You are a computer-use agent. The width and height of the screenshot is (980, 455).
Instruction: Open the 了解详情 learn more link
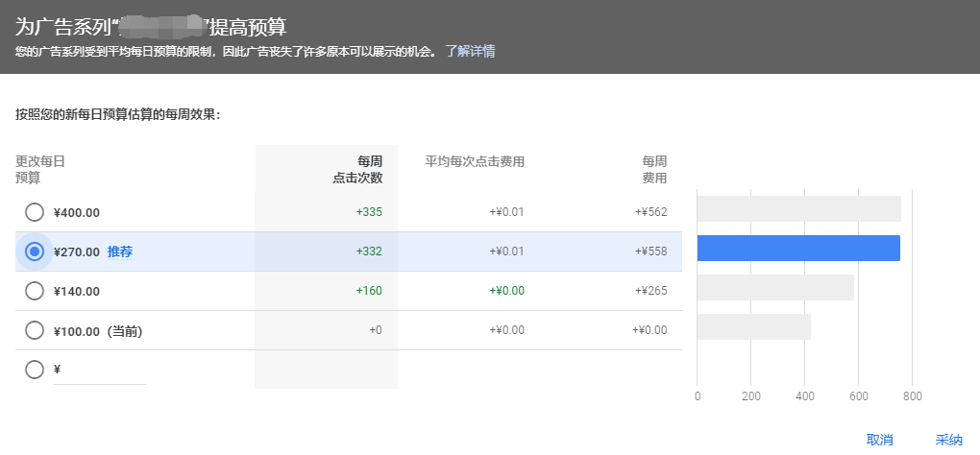[470, 51]
